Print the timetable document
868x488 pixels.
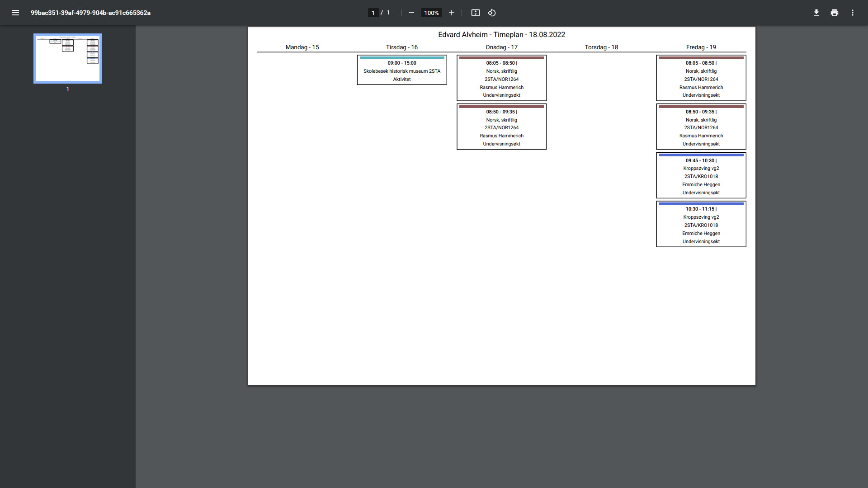834,13
